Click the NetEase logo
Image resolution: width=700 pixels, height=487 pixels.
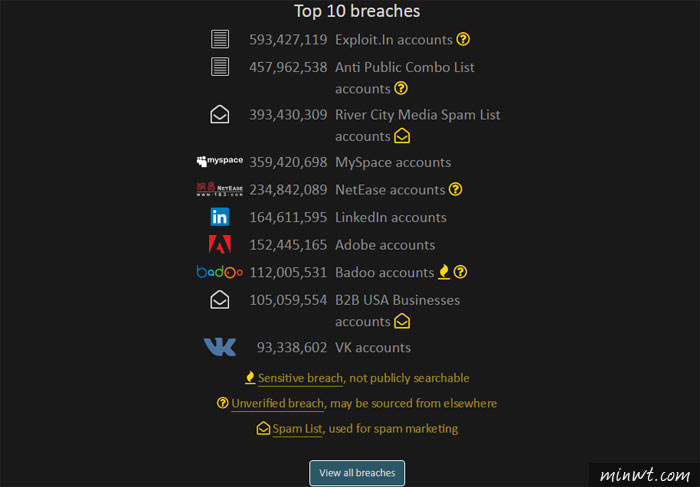pos(220,189)
